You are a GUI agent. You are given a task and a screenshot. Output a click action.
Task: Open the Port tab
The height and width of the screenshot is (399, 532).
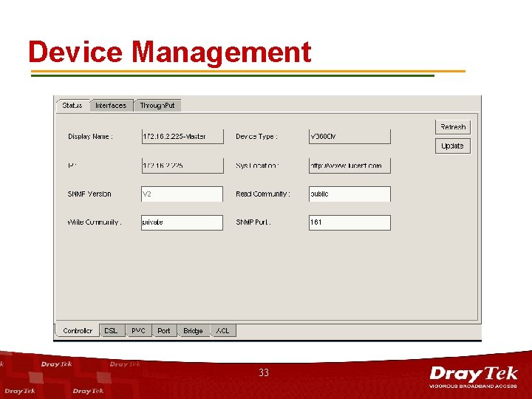coord(164,331)
